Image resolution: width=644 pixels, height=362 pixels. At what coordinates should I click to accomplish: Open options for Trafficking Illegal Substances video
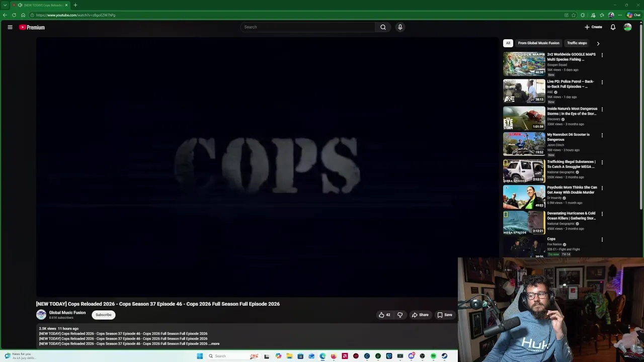602,162
